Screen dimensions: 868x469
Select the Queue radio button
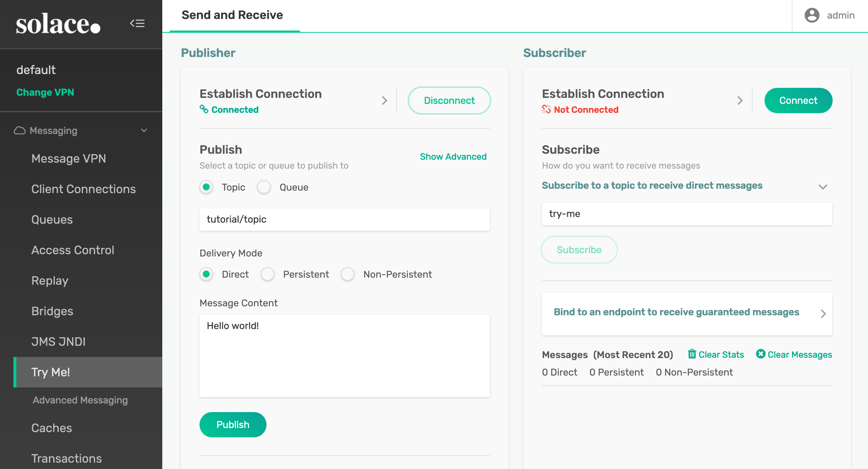click(x=264, y=187)
